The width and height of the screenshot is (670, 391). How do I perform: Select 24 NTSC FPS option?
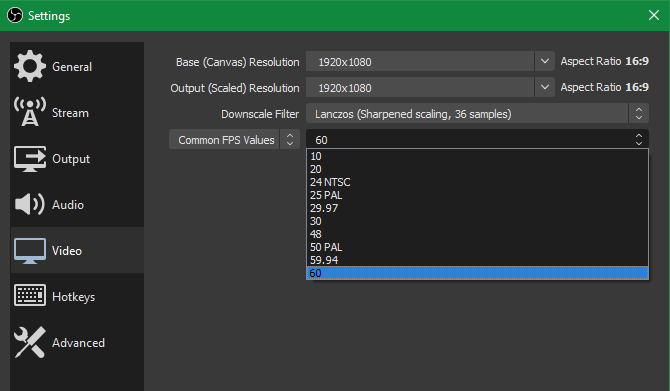coord(477,182)
